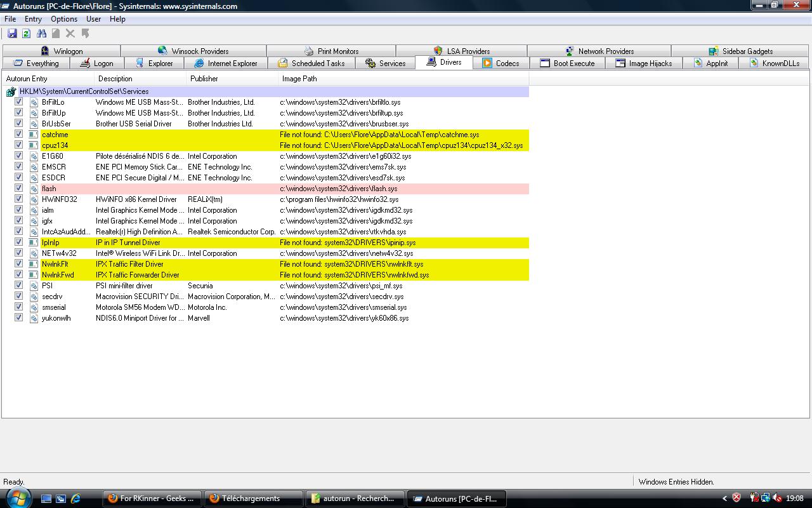Switch to the Winlogon tab
The image size is (812, 508).
coord(62,51)
